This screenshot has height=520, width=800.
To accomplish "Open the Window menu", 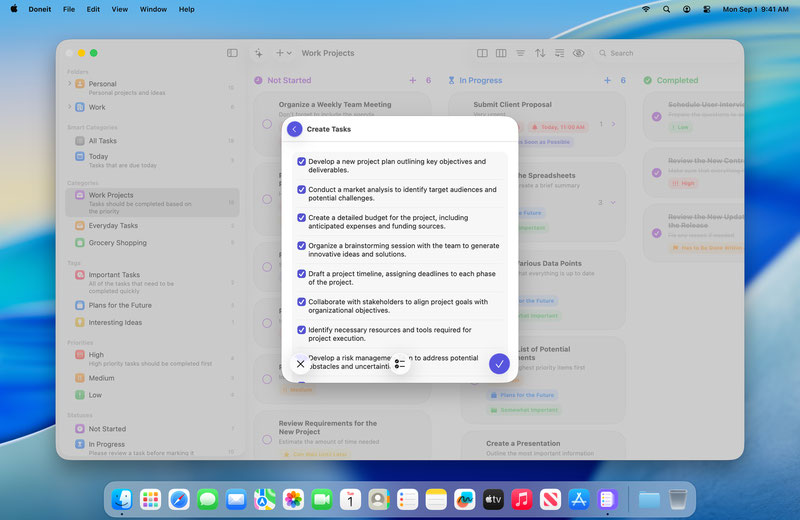I will [x=153, y=9].
